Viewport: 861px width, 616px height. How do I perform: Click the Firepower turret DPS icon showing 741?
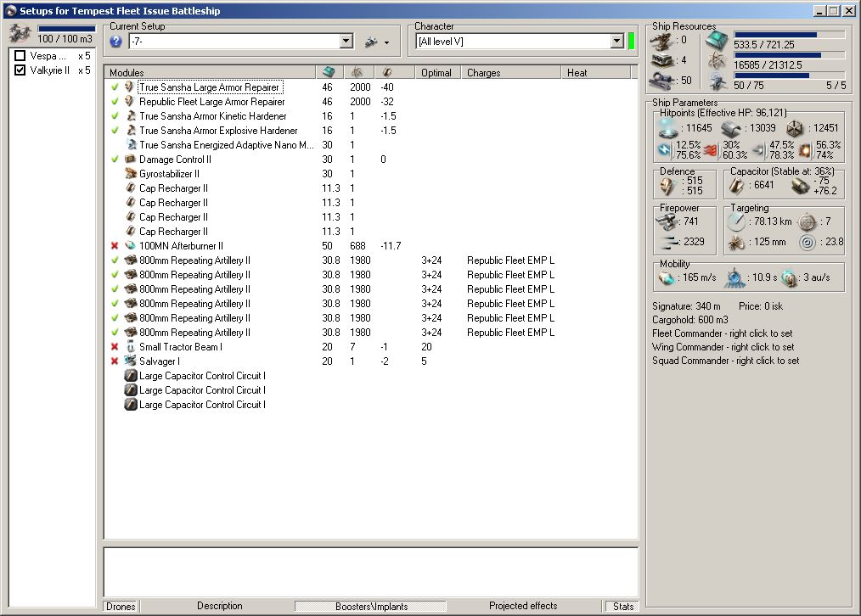point(667,221)
